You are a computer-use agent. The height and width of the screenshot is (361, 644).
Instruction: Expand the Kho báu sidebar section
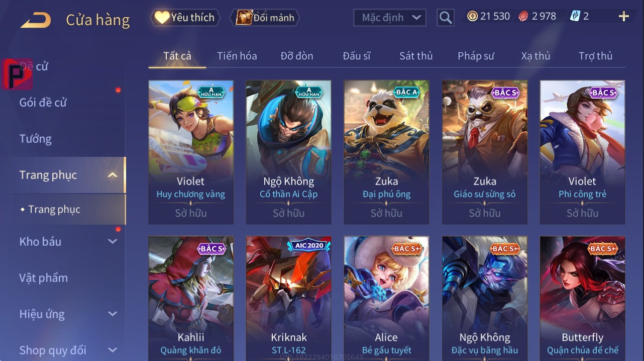pyautogui.click(x=113, y=241)
